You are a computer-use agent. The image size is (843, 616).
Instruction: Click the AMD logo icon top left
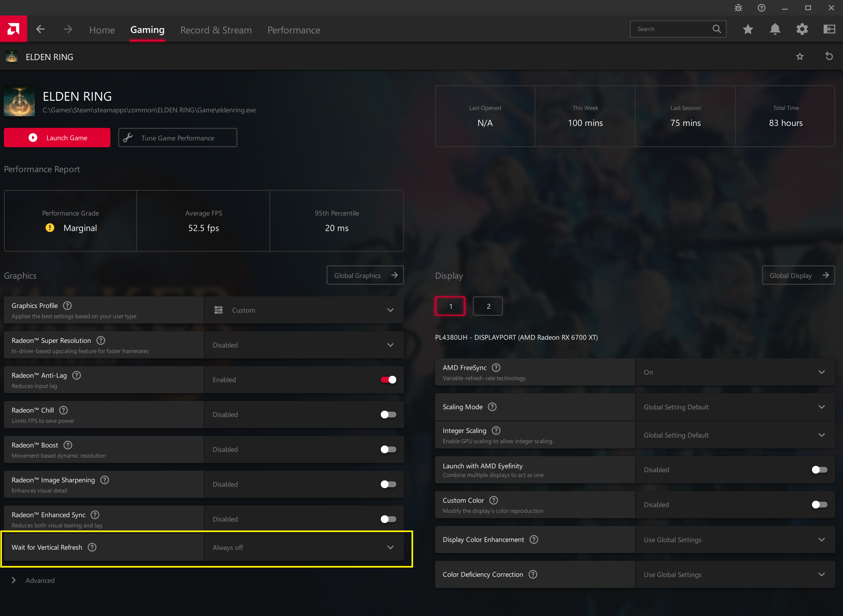(13, 29)
